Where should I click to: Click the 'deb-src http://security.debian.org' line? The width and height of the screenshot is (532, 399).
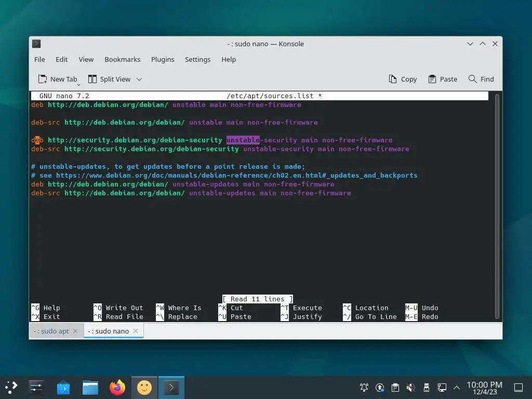[220, 149]
